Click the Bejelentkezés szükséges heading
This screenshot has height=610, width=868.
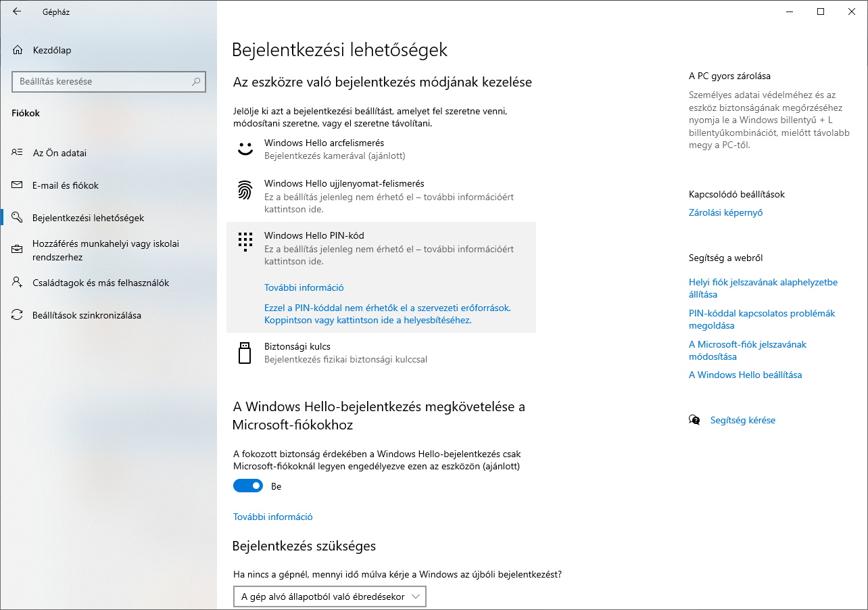tap(304, 546)
